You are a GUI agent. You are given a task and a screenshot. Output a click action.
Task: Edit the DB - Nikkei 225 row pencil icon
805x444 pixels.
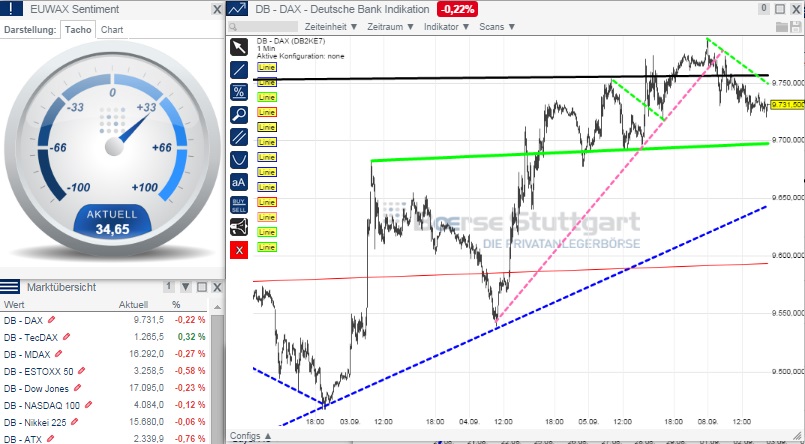pos(74,422)
